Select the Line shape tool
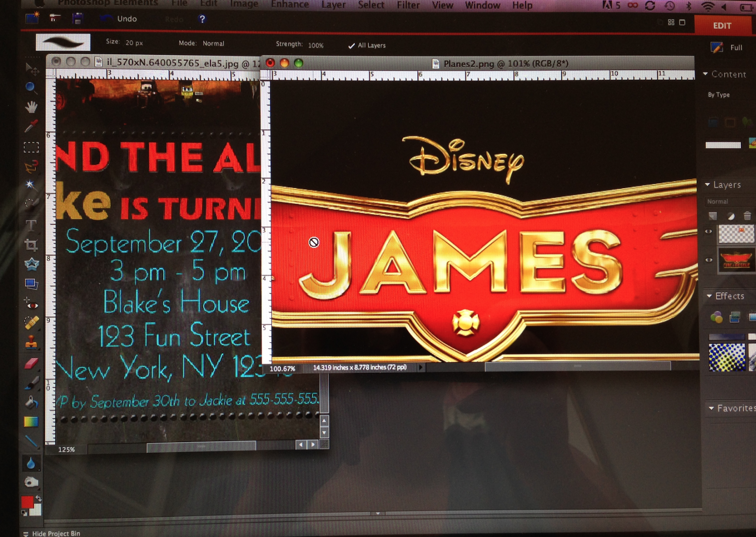Viewport: 756px width, 537px height. (x=31, y=441)
